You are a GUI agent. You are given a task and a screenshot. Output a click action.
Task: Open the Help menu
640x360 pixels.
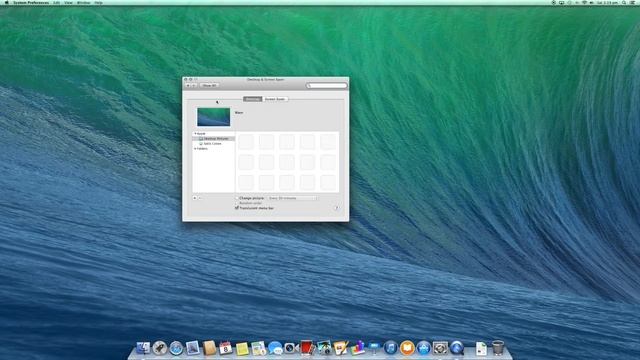(98, 2)
